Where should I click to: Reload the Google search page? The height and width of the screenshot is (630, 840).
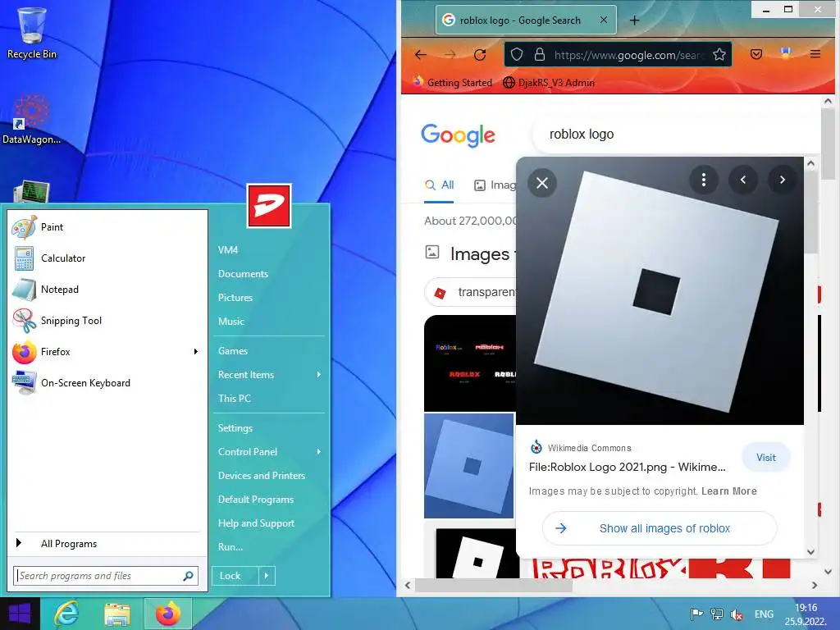480,55
